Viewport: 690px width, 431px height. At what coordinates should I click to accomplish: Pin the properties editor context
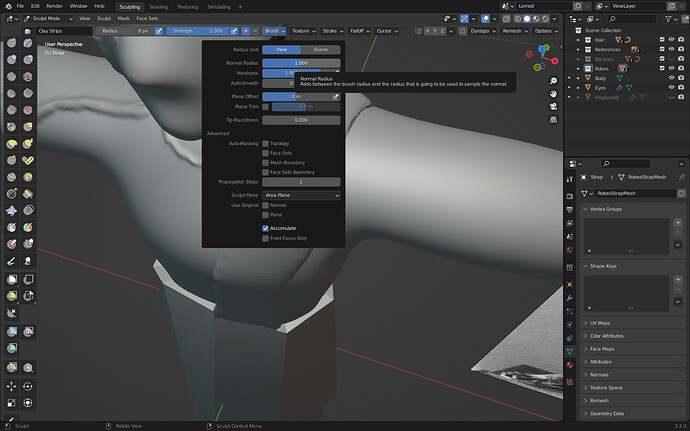tap(681, 177)
